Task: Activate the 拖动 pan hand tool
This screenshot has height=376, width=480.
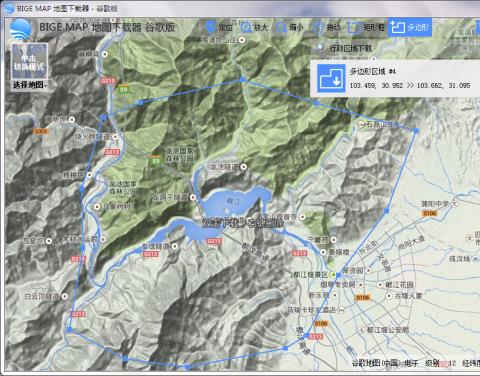Action: (327, 27)
